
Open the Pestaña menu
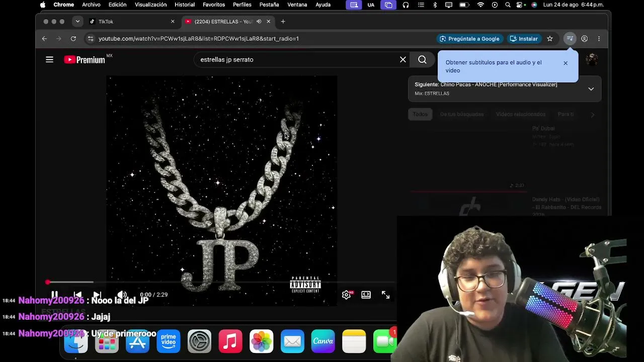[269, 5]
